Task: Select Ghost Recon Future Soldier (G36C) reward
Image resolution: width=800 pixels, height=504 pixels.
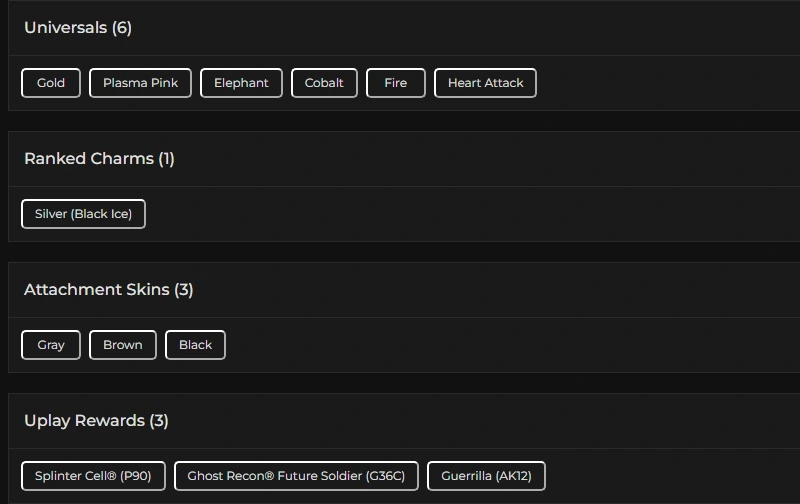Action: [296, 476]
